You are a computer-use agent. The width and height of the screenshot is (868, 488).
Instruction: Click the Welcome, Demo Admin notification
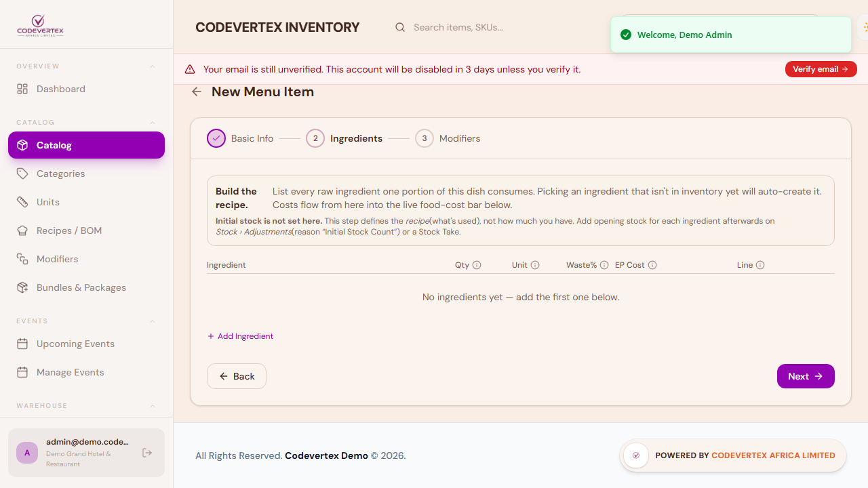(x=731, y=35)
